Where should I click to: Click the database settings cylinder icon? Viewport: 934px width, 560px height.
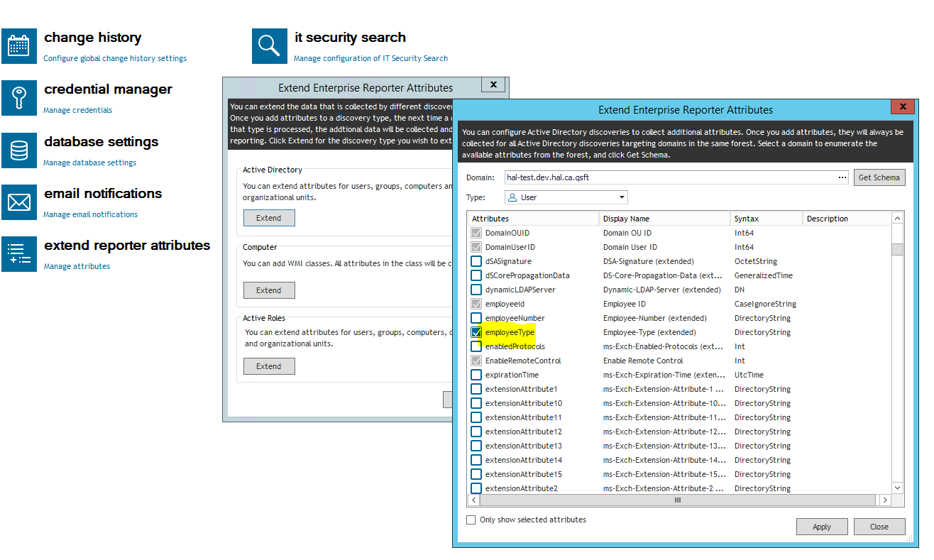[x=18, y=150]
